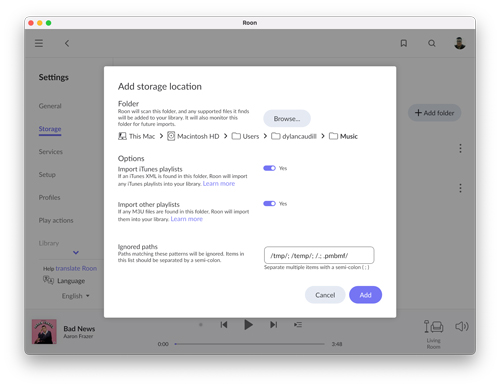Open the volume speaker control
Screen dimensions: 500x387
click(462, 326)
